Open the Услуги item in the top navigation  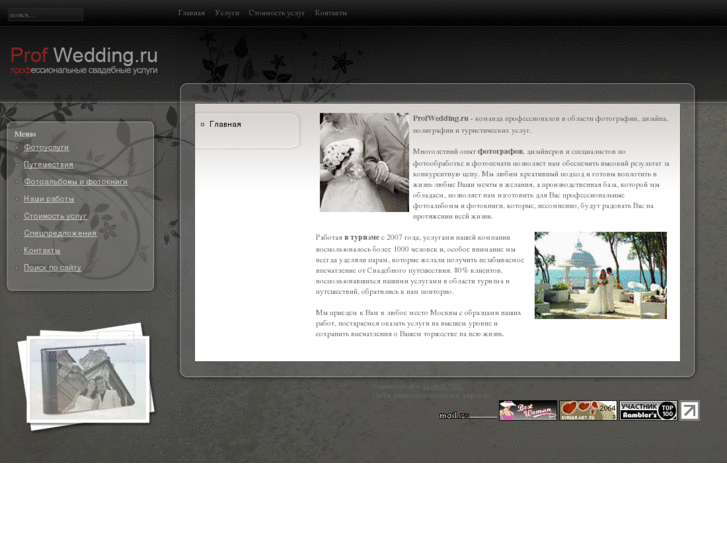(x=227, y=13)
